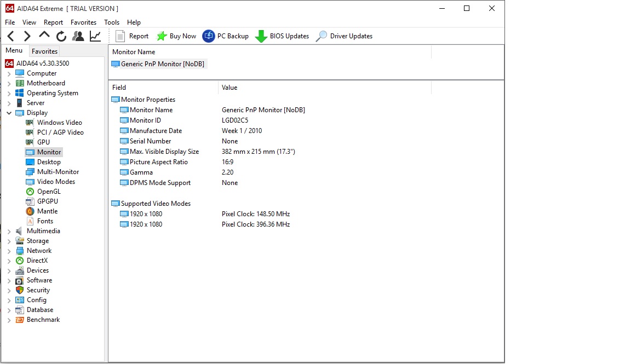Generate a Report from the toolbar
Image resolution: width=631 pixels, height=364 pixels.
(132, 36)
